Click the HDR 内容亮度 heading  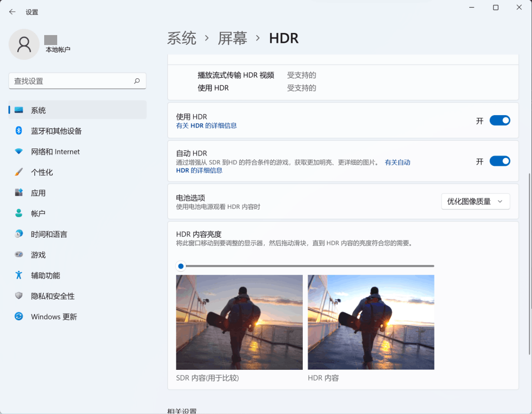[199, 234]
